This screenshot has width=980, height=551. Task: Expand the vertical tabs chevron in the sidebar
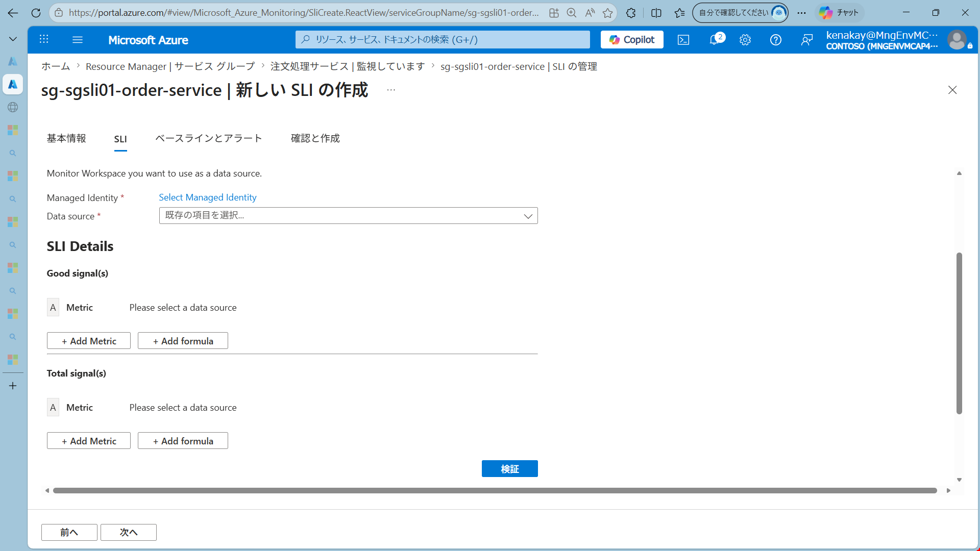13,38
